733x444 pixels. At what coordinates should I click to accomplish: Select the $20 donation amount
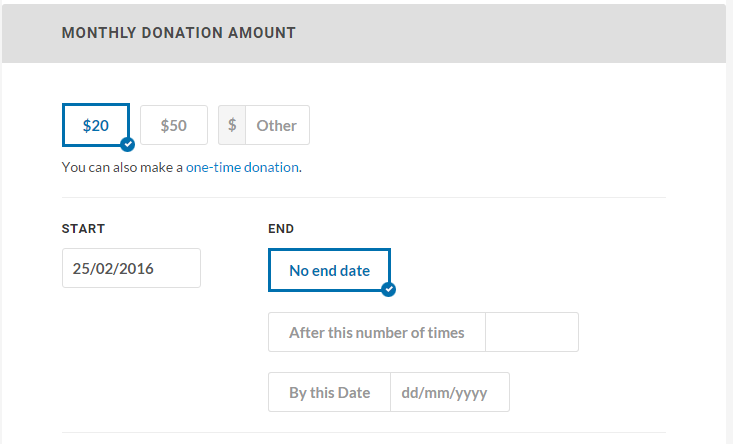pyautogui.click(x=95, y=125)
